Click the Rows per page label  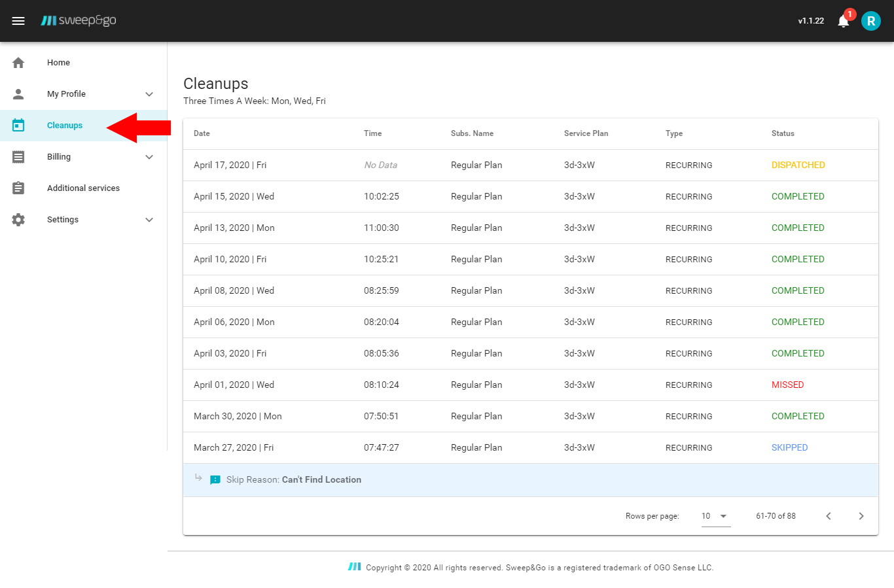[652, 516]
